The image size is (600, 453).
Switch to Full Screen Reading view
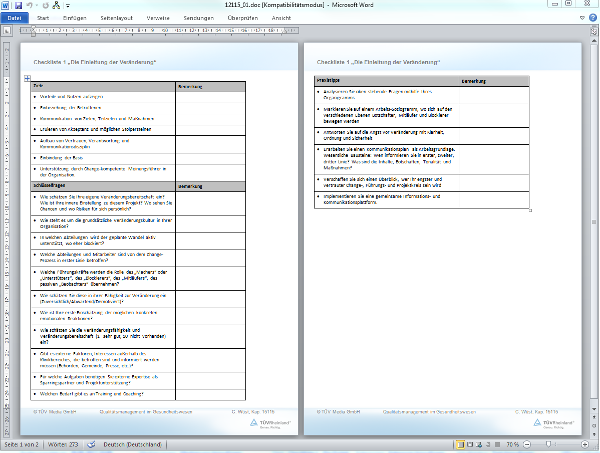click(469, 443)
